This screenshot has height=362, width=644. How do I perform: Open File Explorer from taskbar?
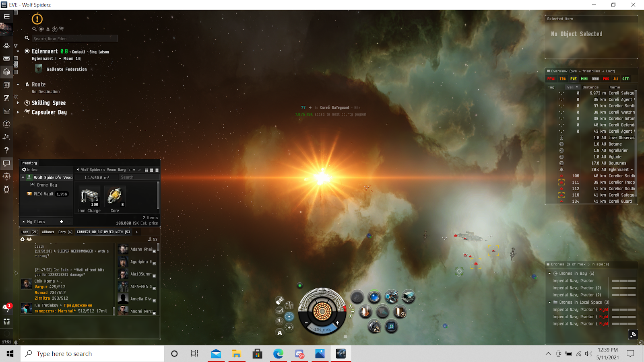[237, 354]
